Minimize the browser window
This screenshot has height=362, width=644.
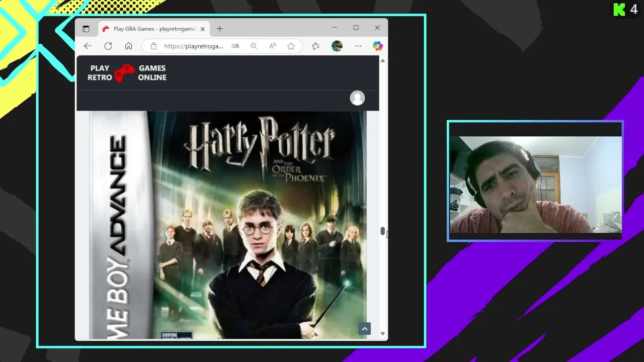(x=335, y=28)
